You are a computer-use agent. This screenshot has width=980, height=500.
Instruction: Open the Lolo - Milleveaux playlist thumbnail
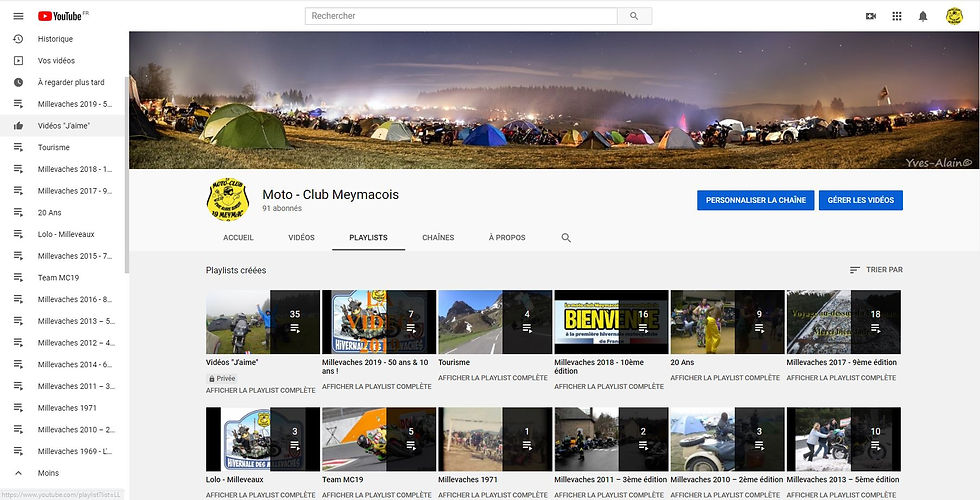pyautogui.click(x=263, y=439)
